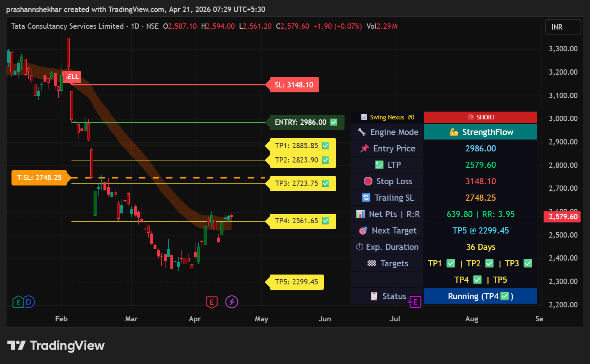Click the TP5: 2299.45 yellow label

pyautogui.click(x=296, y=282)
